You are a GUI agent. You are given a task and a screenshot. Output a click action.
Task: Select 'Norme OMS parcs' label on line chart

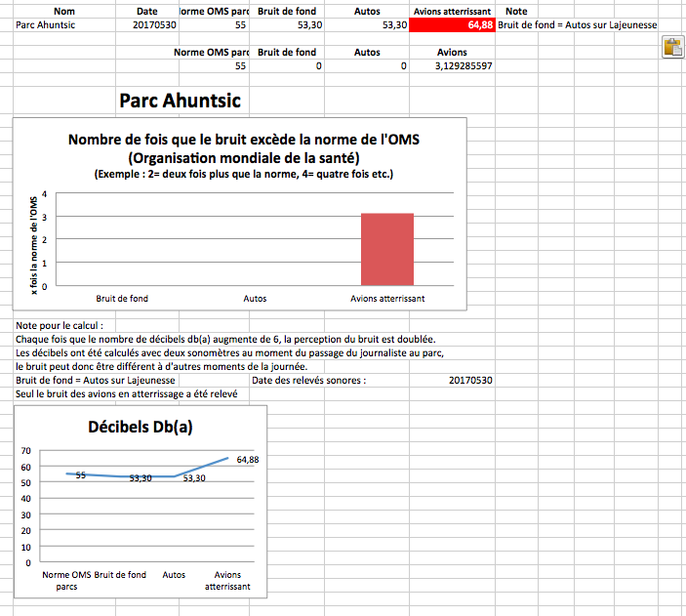66,581
